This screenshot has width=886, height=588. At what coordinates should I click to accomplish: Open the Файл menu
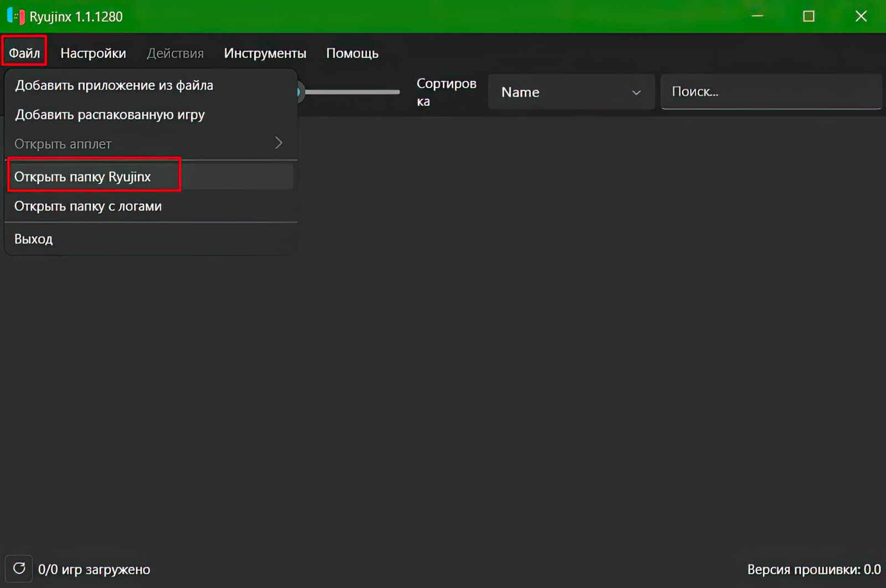click(24, 53)
